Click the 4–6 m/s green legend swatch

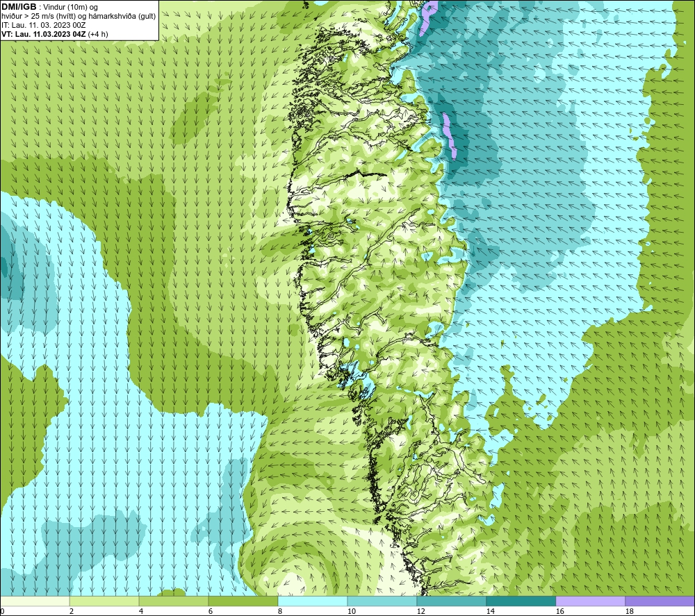coord(174,601)
